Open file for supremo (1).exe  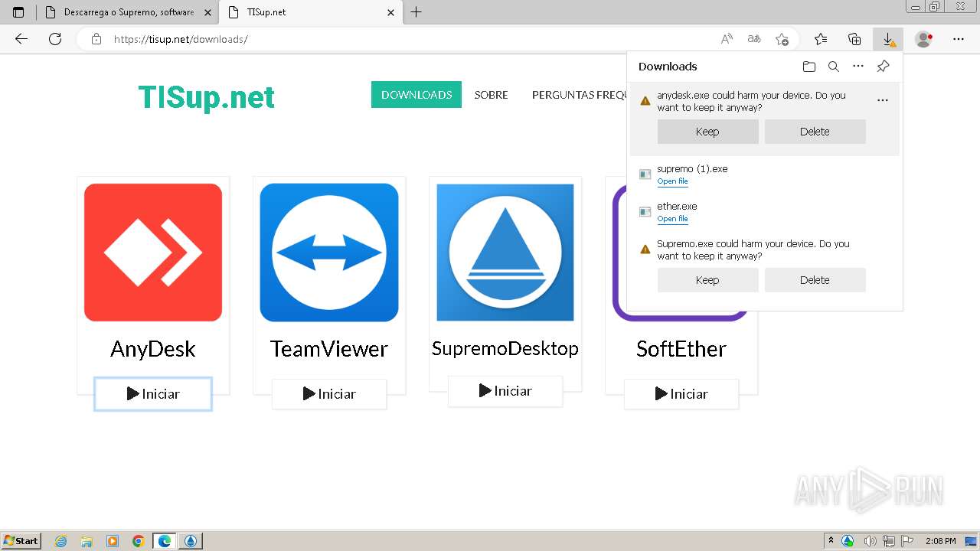pos(672,181)
